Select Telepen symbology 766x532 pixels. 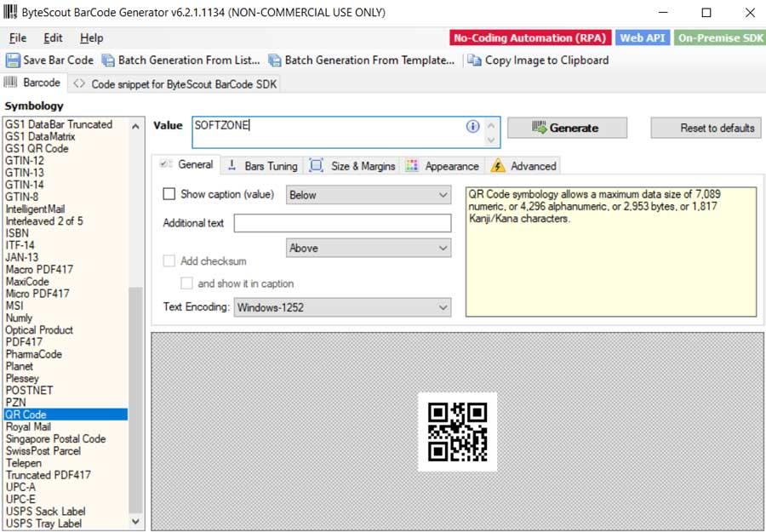tap(24, 463)
